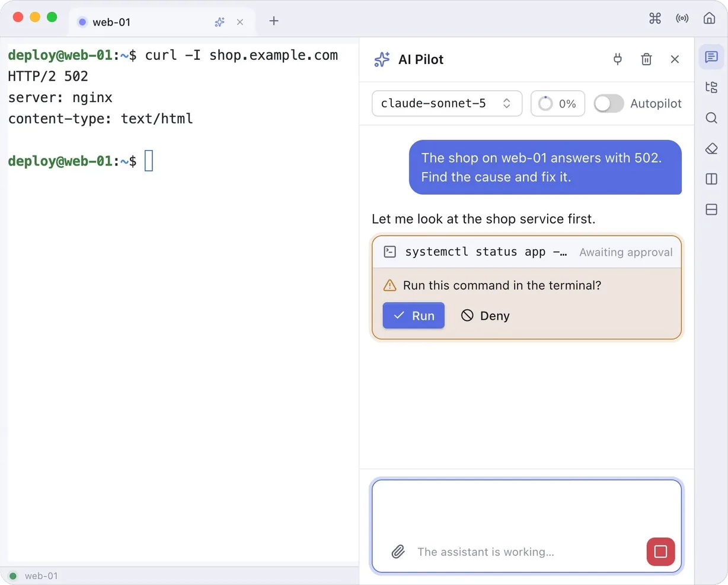The width and height of the screenshot is (728, 585).
Task: Click the 'content-type: text/html' terminal line
Action: point(101,119)
